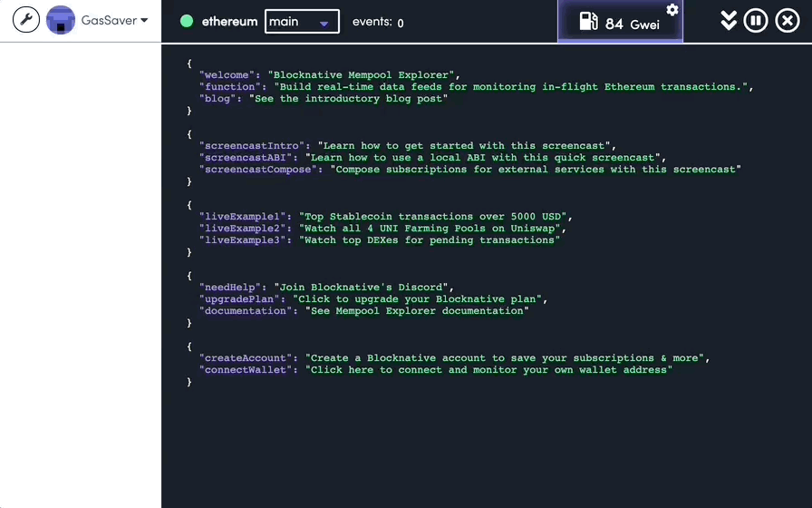This screenshot has width=812, height=508.
Task: Click the double chevron scroll-to-bottom icon
Action: pyautogui.click(x=729, y=21)
